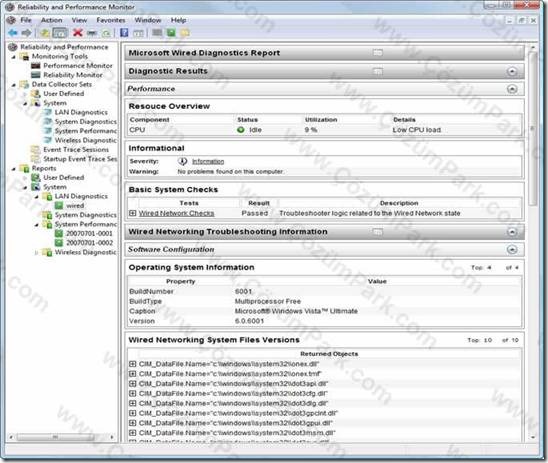Click the green report icon in toolbar
The height and width of the screenshot is (463, 548).
[171, 32]
